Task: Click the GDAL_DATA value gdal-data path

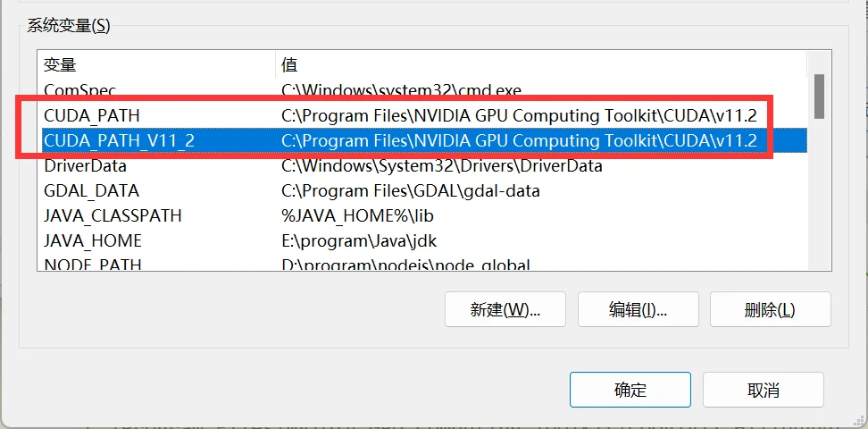Action: click(410, 190)
